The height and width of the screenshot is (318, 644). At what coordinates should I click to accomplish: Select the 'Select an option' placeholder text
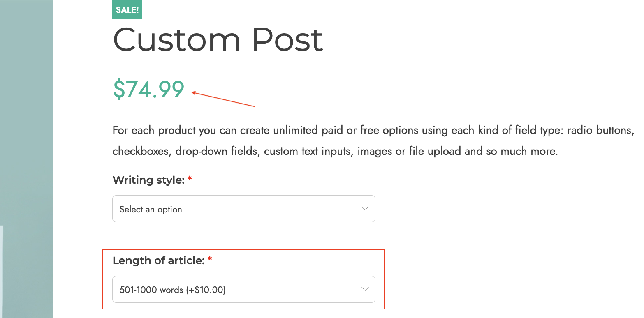pos(151,210)
